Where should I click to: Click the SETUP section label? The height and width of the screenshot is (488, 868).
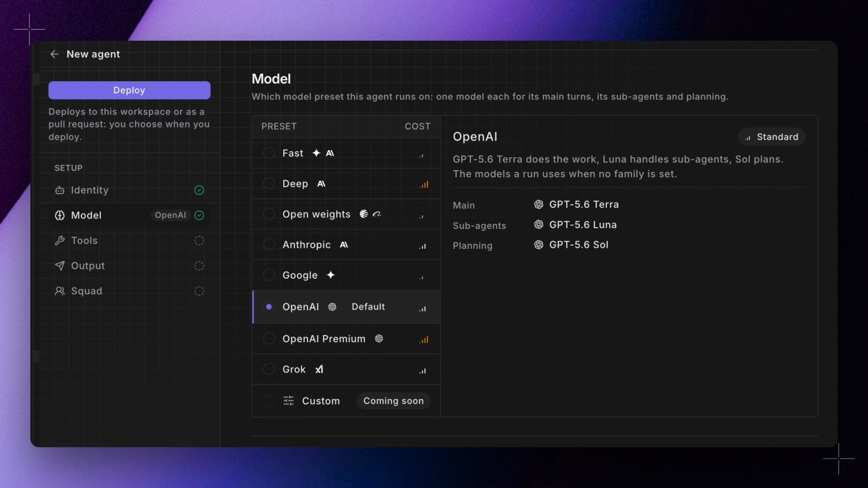tap(68, 168)
